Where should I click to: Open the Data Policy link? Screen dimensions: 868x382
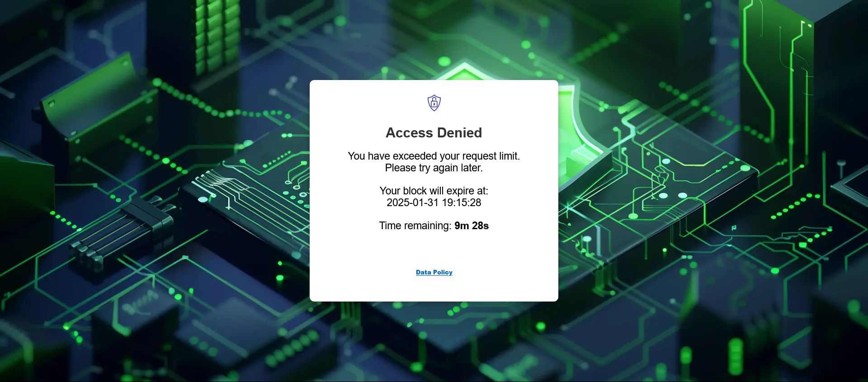pos(434,272)
